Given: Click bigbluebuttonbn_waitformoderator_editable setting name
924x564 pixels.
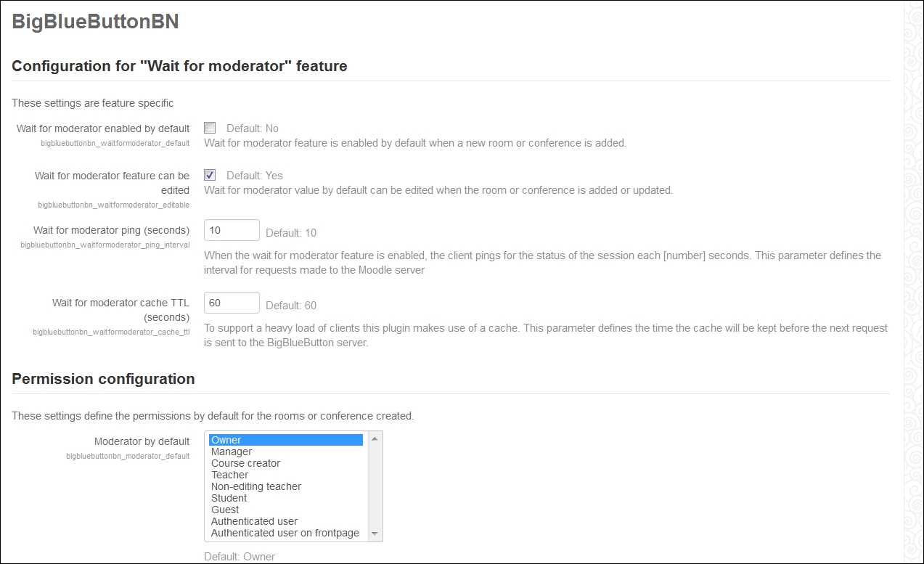Looking at the screenshot, I should coord(113,205).
